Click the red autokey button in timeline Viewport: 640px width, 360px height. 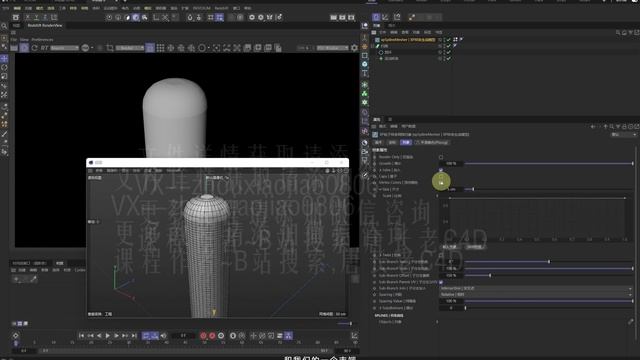[212, 336]
